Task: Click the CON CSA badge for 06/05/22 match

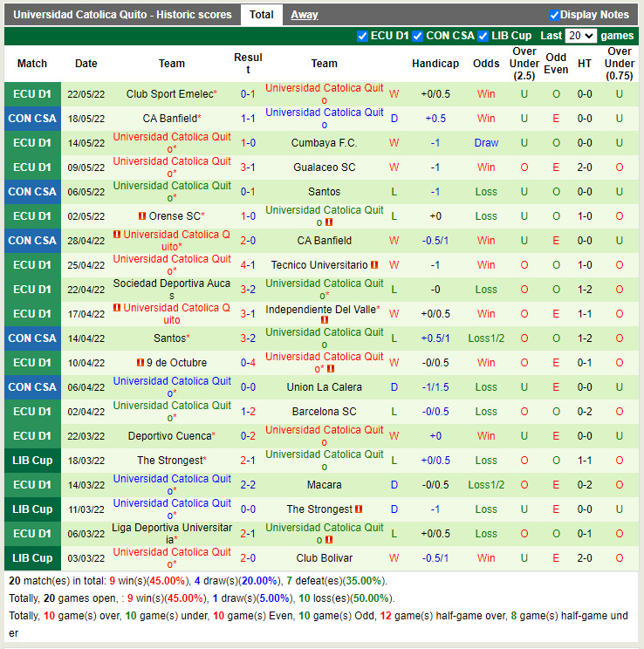Action: coord(32,192)
